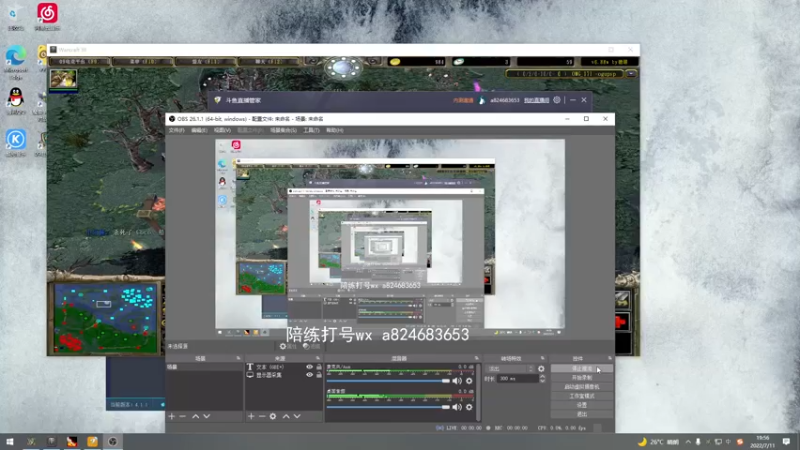Open the 帮助(H) menu in OBS

click(x=335, y=130)
